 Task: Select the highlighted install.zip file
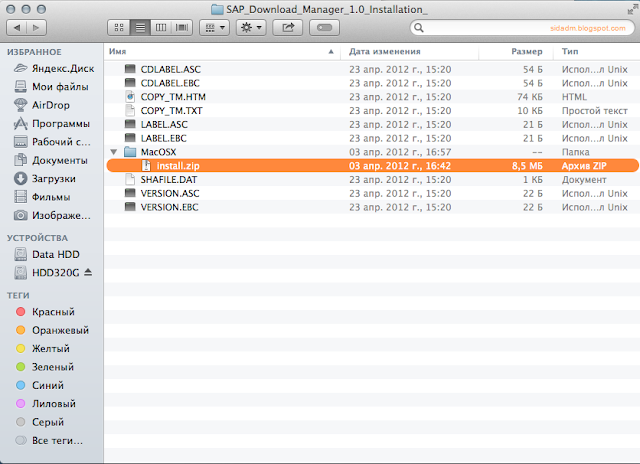(372, 166)
